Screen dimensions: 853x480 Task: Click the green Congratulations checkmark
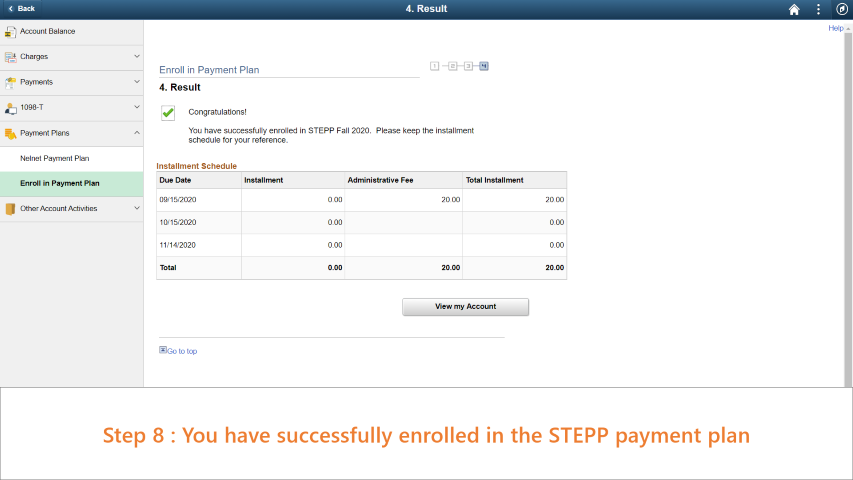click(168, 113)
